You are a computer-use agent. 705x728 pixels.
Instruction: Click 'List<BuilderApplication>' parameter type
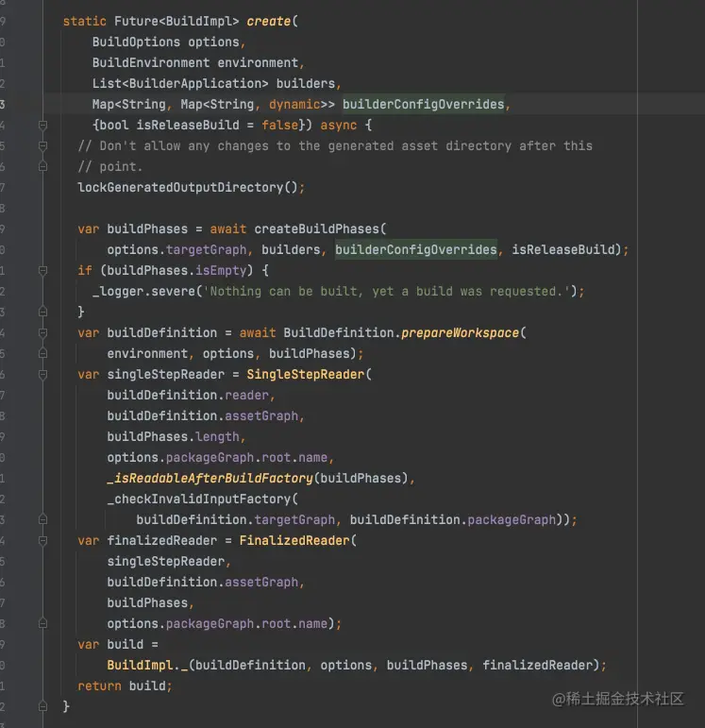[x=180, y=84]
